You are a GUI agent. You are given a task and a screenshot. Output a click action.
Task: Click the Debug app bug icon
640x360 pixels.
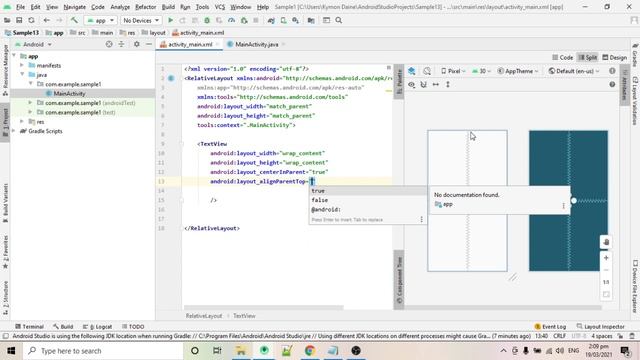coord(207,20)
